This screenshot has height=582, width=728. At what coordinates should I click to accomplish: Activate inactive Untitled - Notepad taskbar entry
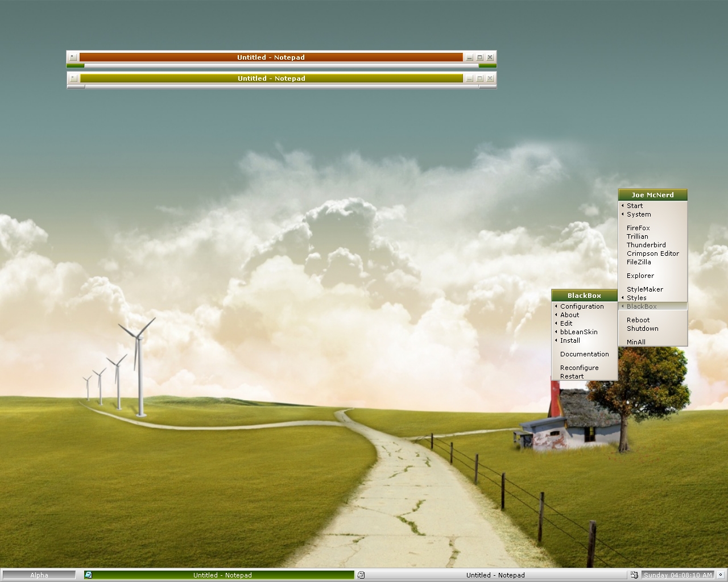coord(492,575)
